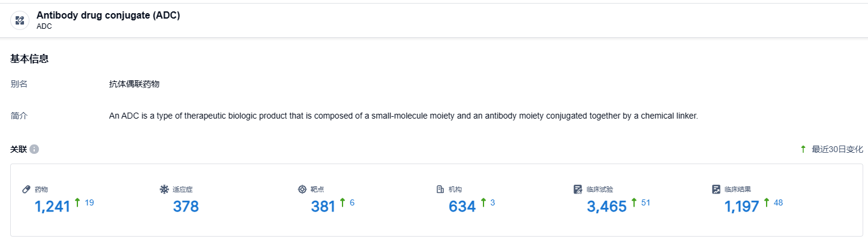This screenshot has height=239, width=868.
Task: Click the ADC header logo icon
Action: click(20, 20)
